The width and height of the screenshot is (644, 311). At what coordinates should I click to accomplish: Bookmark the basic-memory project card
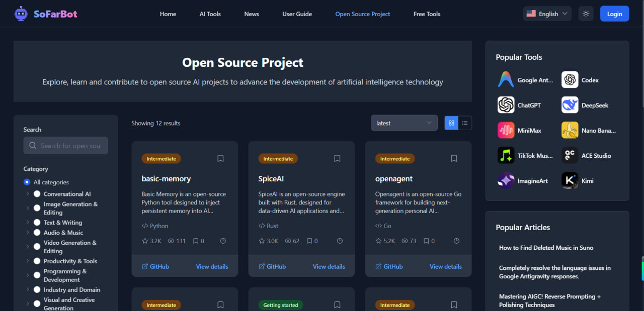(220, 158)
